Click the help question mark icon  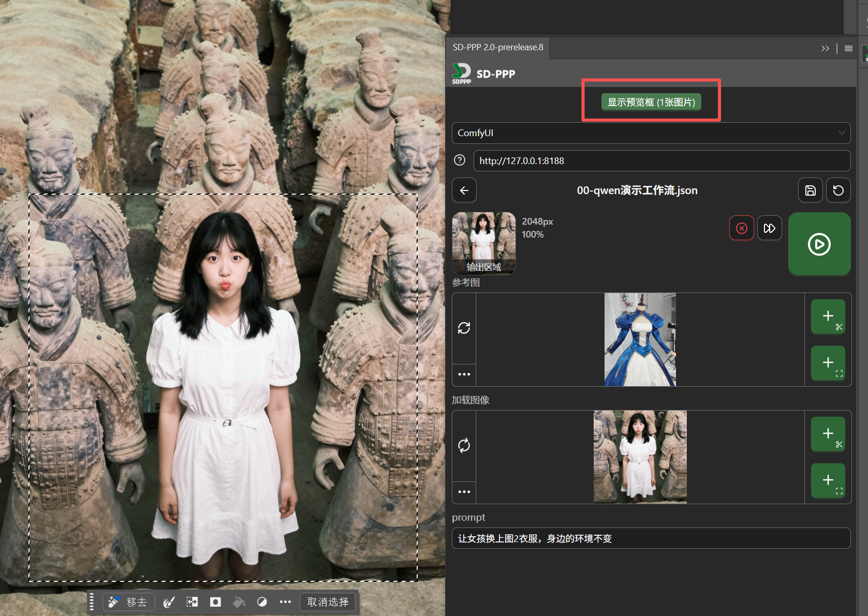click(x=460, y=160)
